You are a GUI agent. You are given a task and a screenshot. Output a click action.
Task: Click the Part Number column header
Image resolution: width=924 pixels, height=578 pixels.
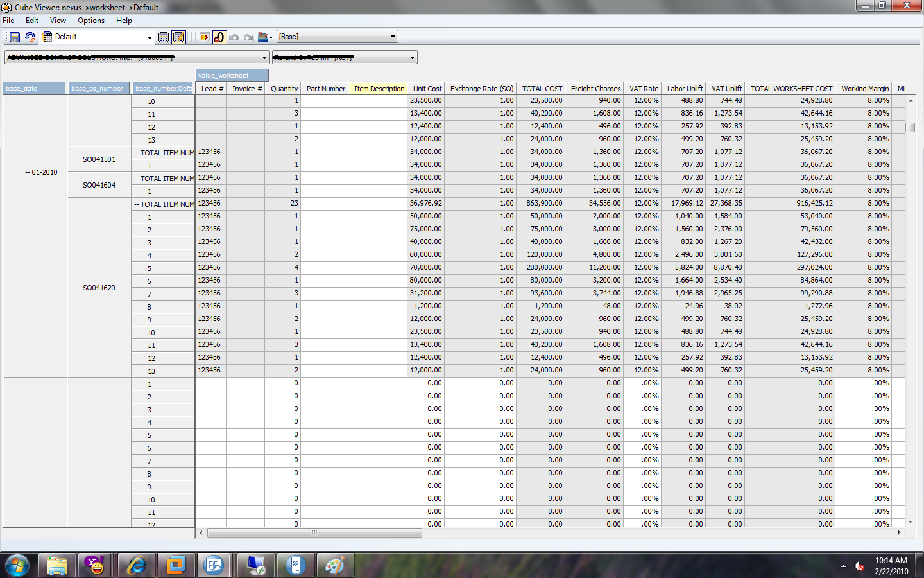coord(325,89)
